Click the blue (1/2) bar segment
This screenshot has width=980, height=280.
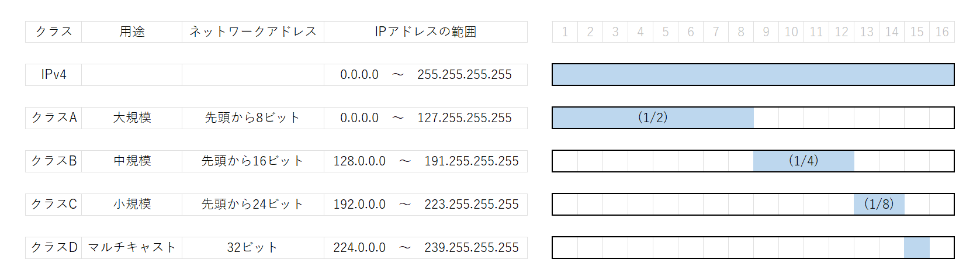click(653, 118)
